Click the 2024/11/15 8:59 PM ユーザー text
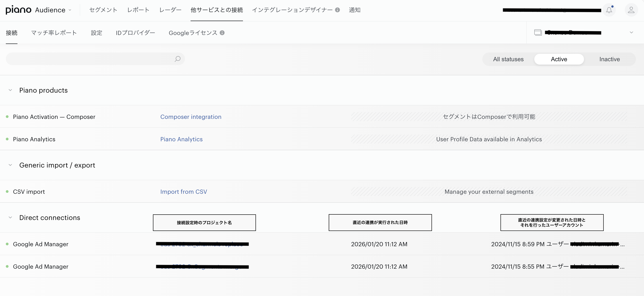This screenshot has height=296, width=644. pyautogui.click(x=530, y=244)
